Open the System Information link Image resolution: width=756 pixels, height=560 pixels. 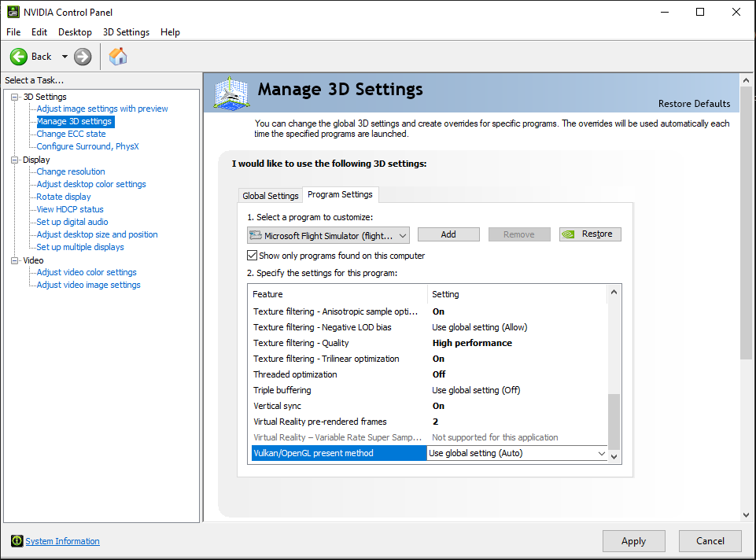tap(63, 541)
